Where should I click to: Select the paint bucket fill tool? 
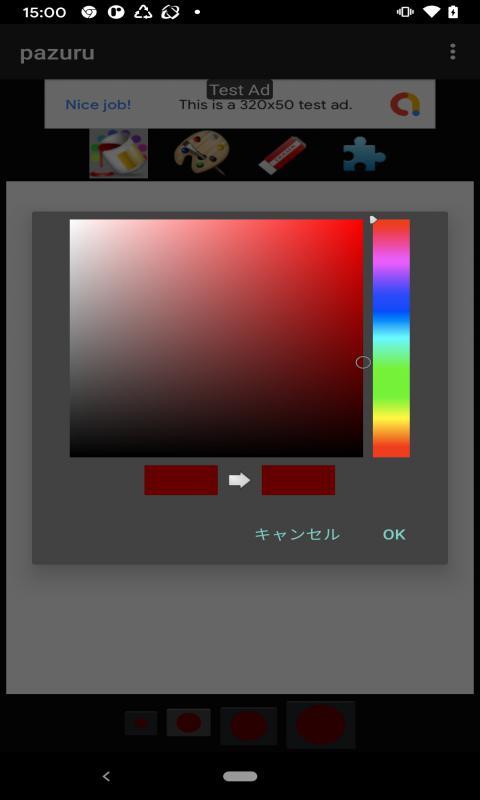click(x=118, y=154)
